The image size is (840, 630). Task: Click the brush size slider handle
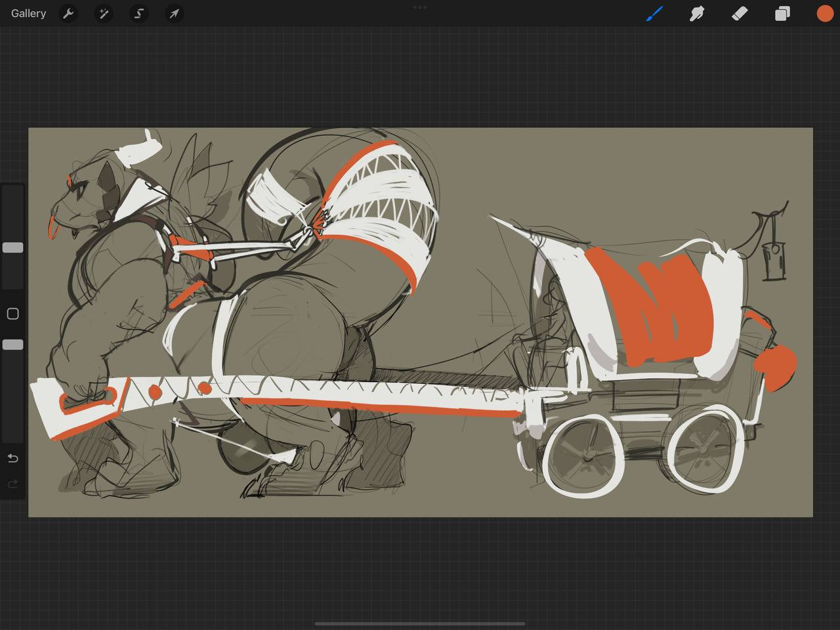[12, 247]
